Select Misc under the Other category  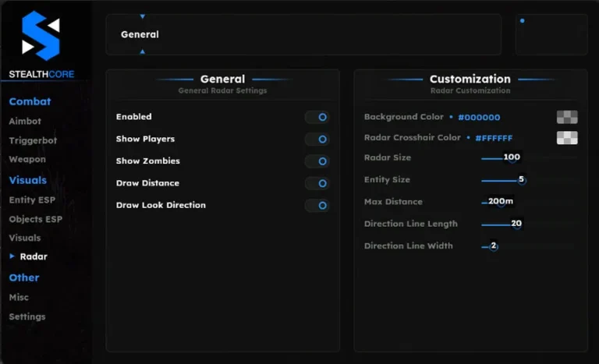(19, 298)
